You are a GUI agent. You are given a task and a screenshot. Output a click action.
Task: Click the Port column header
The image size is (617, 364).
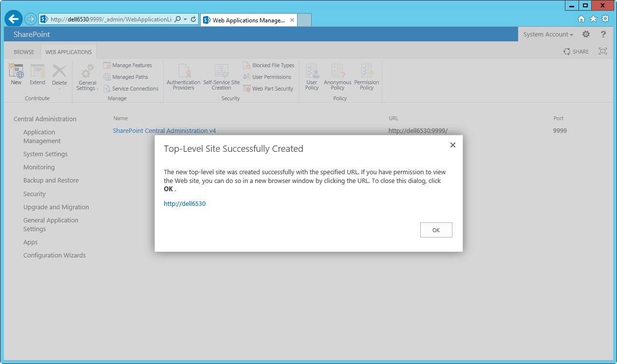(559, 118)
